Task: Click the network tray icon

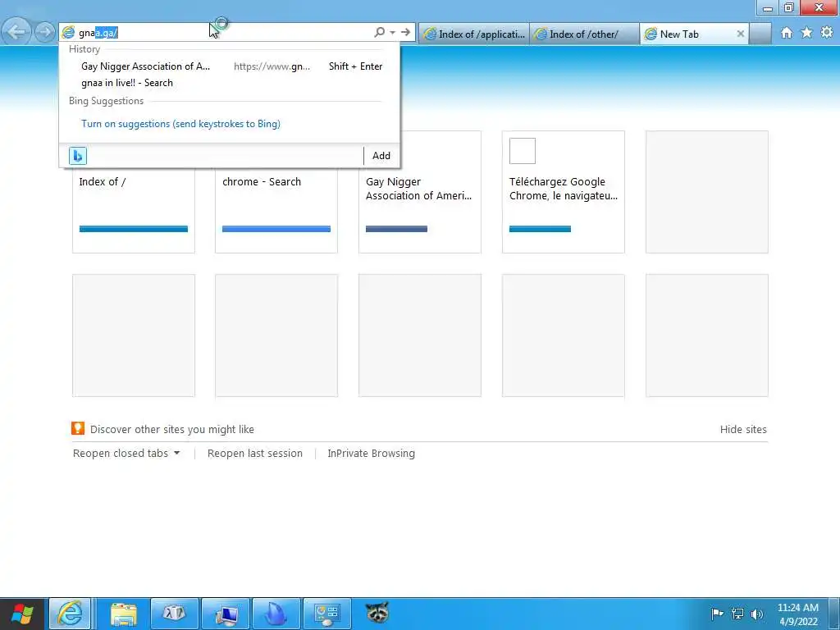Action: [737, 614]
